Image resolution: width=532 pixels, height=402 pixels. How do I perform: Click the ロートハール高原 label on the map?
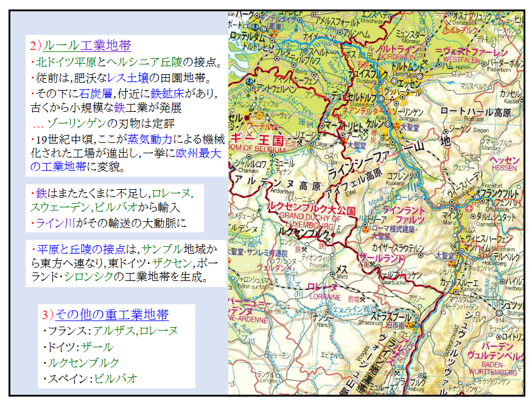[475, 113]
